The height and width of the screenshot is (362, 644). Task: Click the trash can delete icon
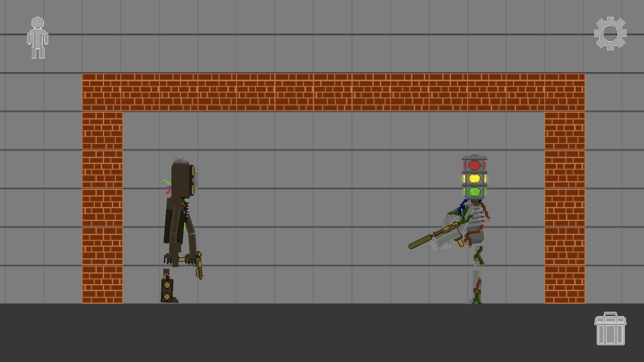tap(610, 328)
